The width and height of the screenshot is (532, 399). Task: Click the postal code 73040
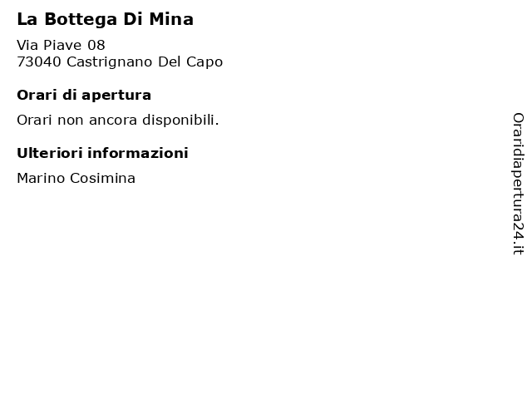39,62
